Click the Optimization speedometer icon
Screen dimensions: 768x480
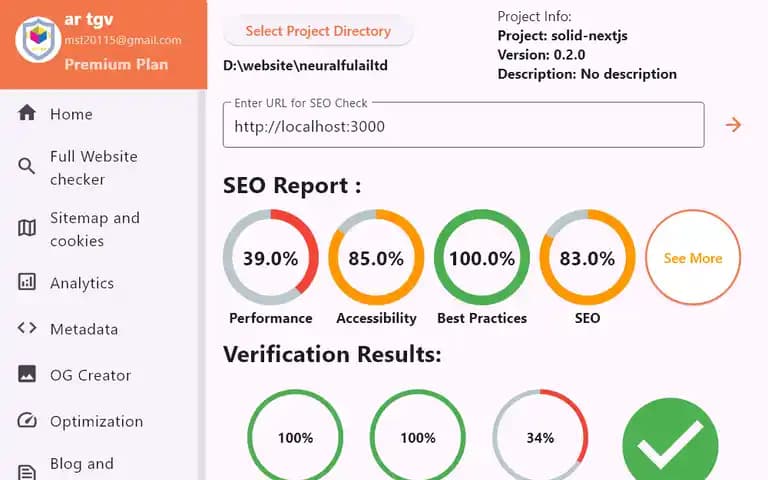(x=27, y=421)
